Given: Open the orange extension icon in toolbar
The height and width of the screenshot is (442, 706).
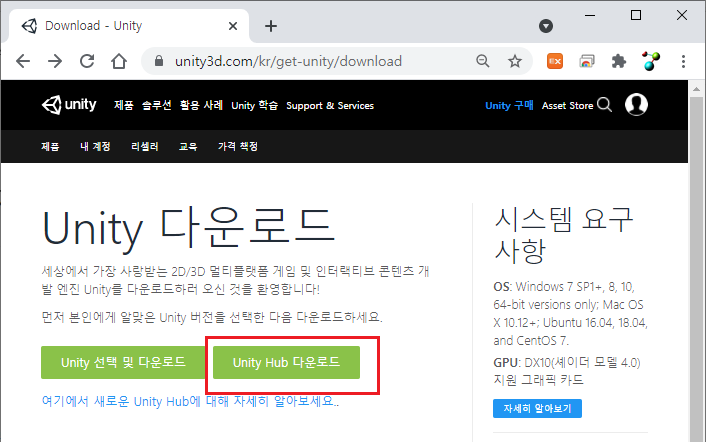Looking at the screenshot, I should (555, 61).
